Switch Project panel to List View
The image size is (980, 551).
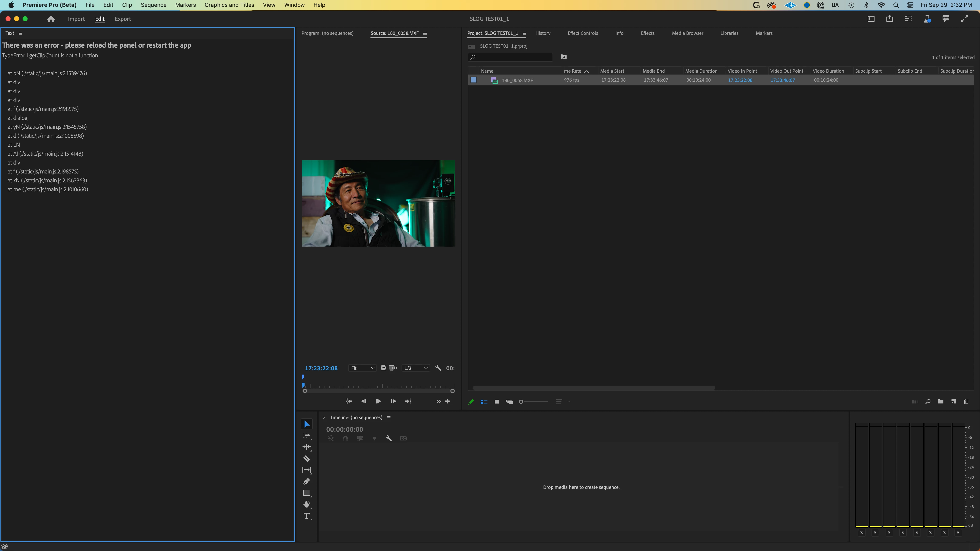(484, 402)
